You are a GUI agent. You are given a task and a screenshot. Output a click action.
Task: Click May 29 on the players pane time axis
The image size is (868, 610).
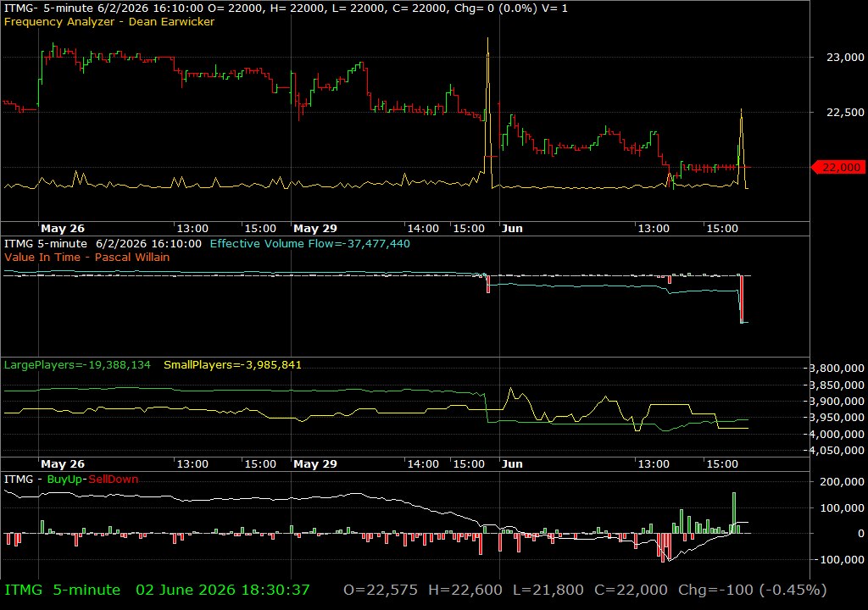[x=315, y=464]
